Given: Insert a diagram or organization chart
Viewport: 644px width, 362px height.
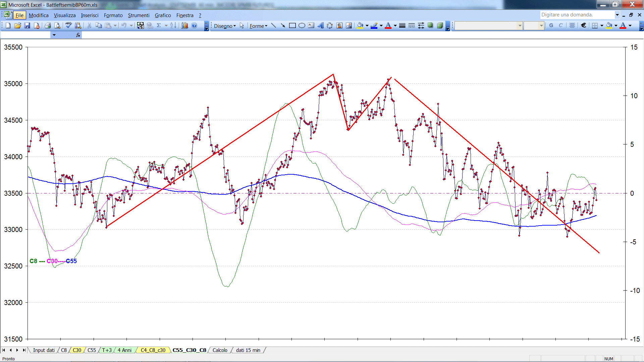Looking at the screenshot, I should [330, 25].
